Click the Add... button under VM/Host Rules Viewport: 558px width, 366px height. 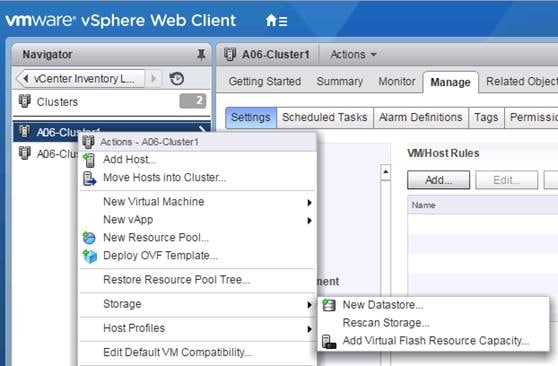pyautogui.click(x=438, y=180)
